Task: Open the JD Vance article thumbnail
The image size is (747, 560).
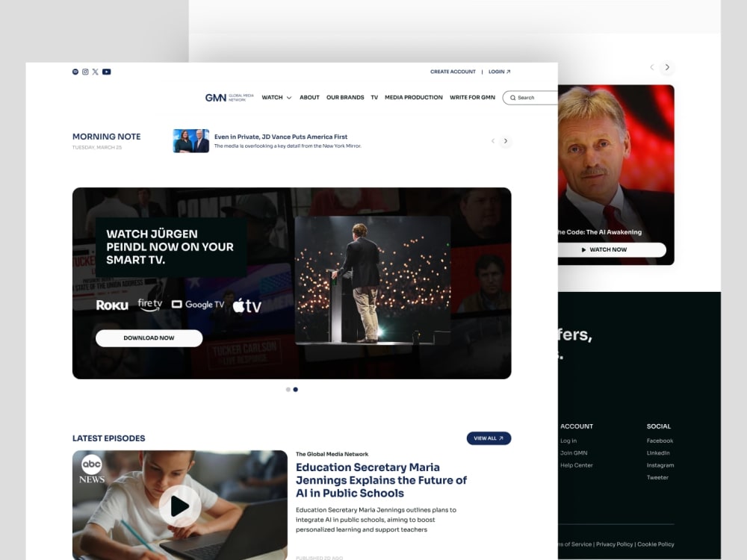Action: 191,141
